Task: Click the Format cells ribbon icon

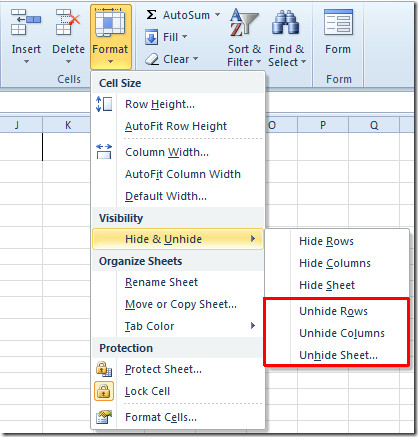Action: (x=110, y=22)
